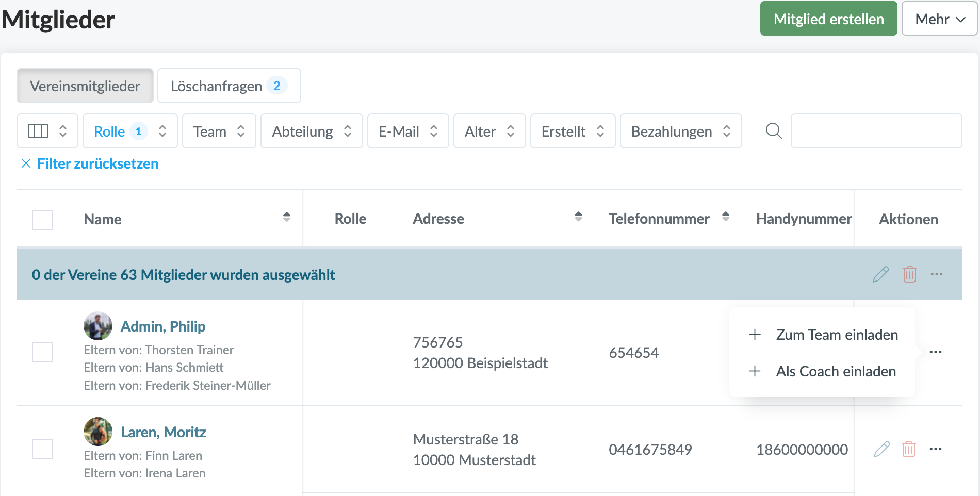Click the bulk delete trash icon in selection bar

click(909, 274)
